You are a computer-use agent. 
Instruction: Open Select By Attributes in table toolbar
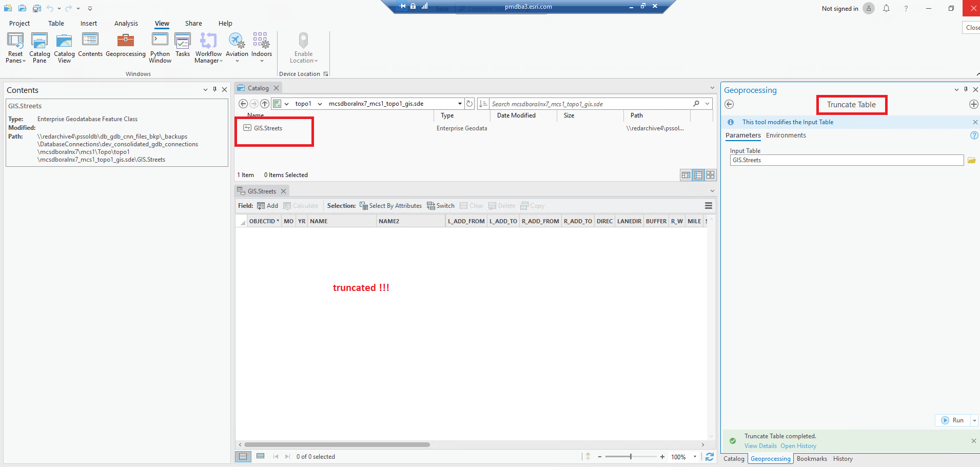[x=391, y=205]
